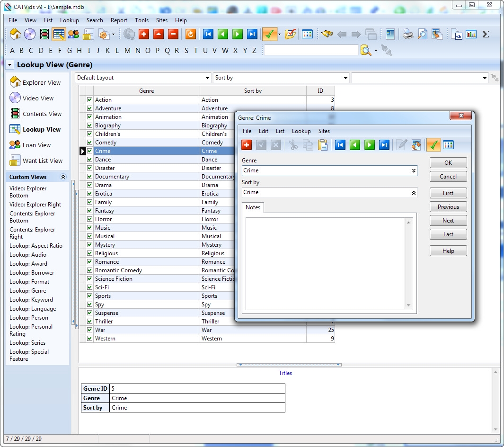The height and width of the screenshot is (447, 504).
Task: Click the binoculars find icon
Action: [327, 34]
